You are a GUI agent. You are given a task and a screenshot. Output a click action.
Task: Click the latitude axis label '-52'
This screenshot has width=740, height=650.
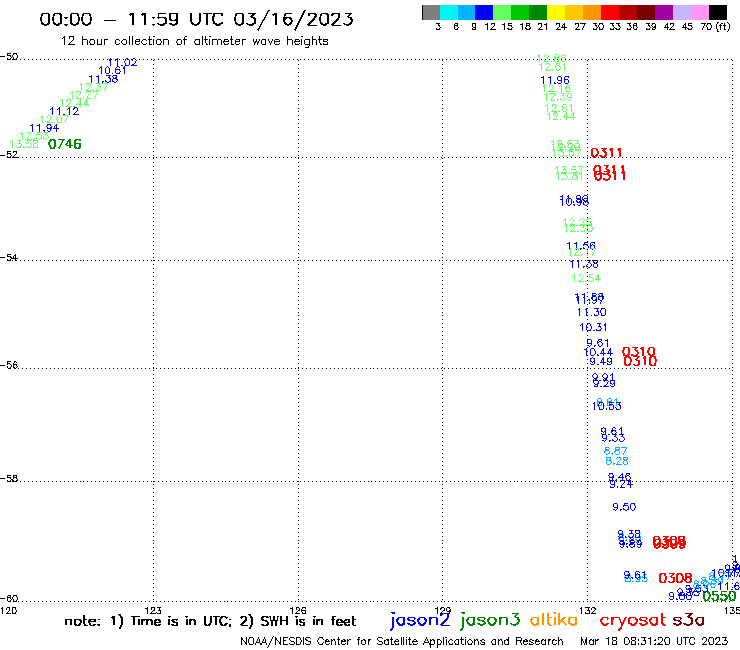click(x=9, y=155)
